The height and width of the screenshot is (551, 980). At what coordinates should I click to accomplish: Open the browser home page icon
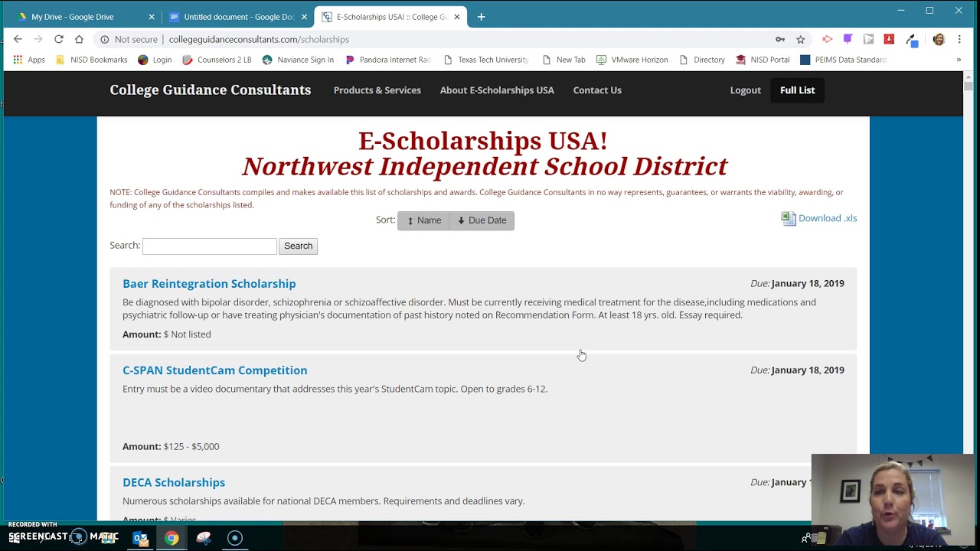[x=79, y=39]
